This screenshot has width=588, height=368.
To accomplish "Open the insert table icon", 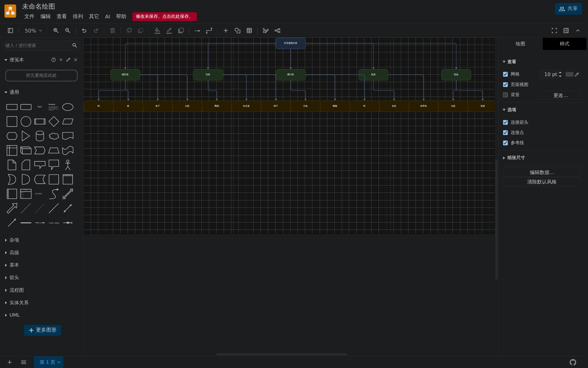I will point(249,31).
